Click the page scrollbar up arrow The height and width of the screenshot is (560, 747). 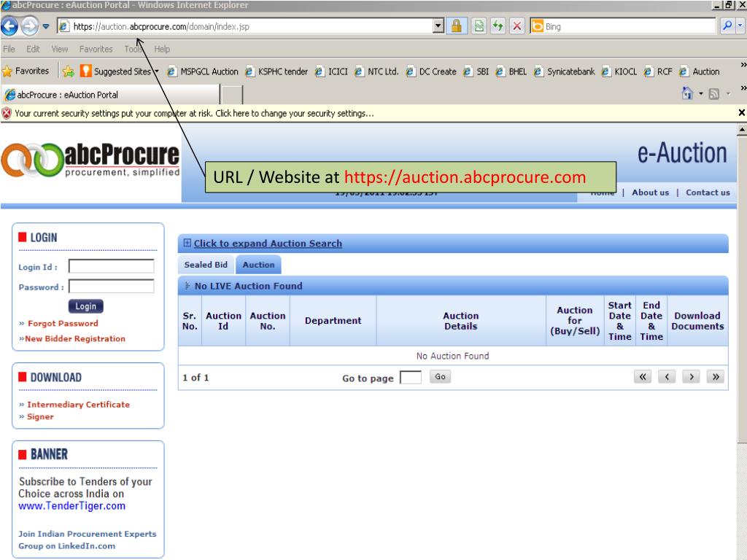click(x=742, y=128)
